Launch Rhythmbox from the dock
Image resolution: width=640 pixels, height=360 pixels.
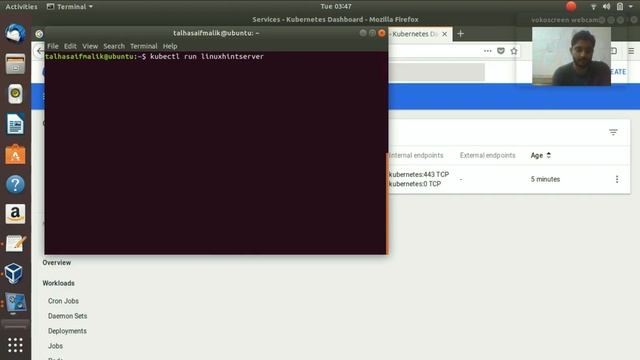[15, 94]
